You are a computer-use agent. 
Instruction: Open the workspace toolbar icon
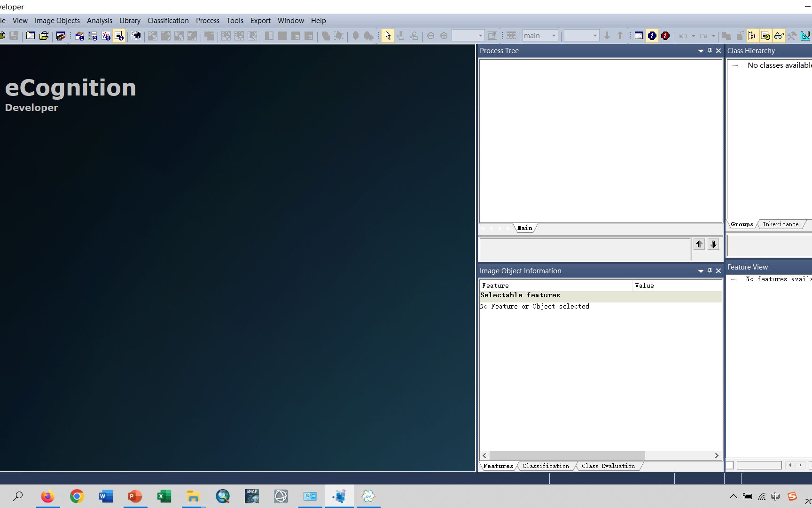(x=61, y=36)
